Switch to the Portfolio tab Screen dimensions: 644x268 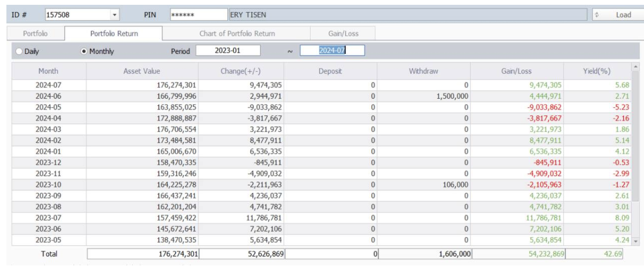point(35,34)
